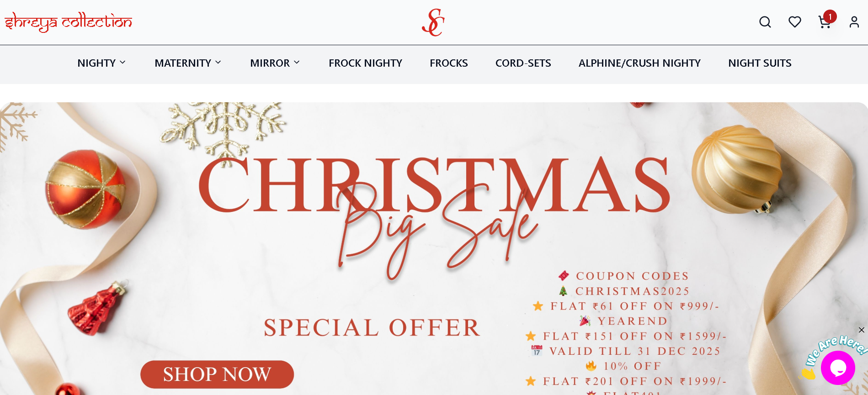Screen dimensions: 868x395
Task: Open the search magnifier icon
Action: (765, 22)
